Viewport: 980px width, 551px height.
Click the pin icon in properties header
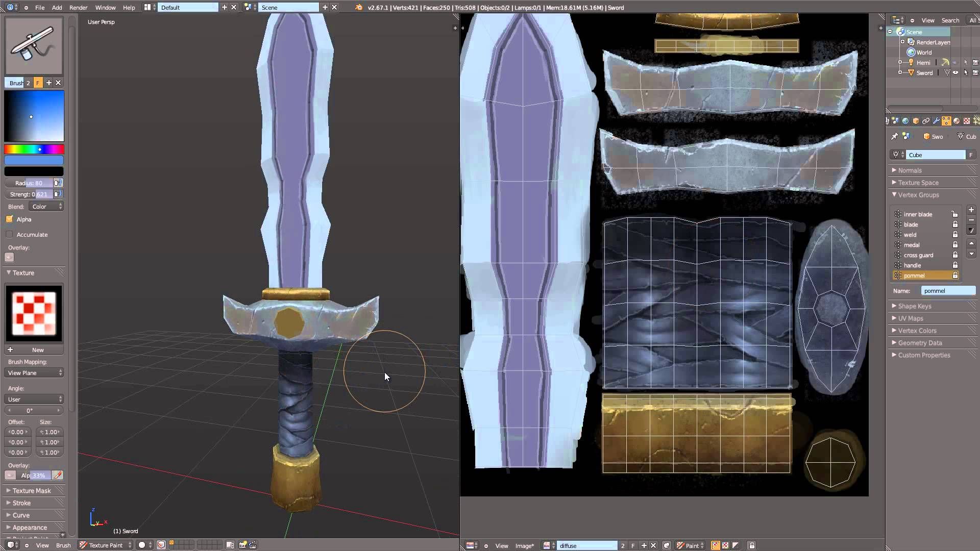[894, 136]
